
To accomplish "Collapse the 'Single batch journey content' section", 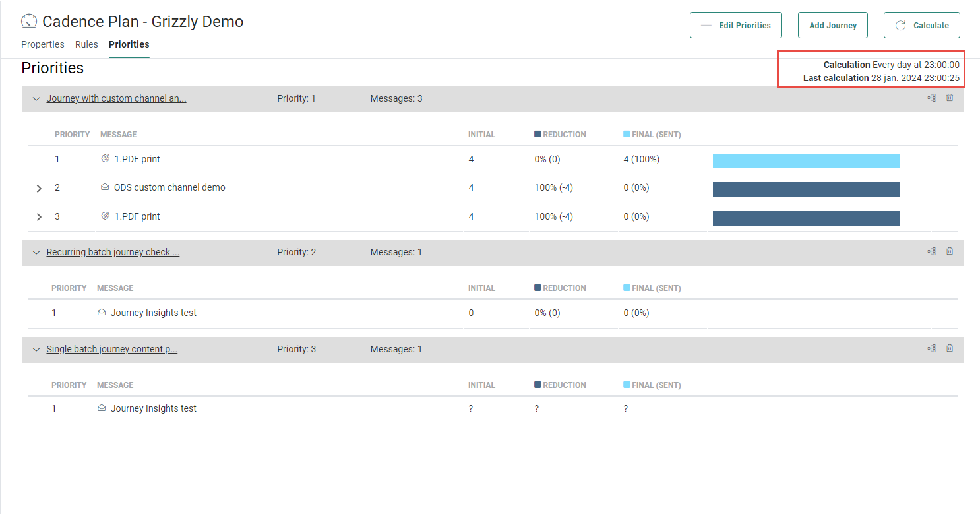I will (36, 350).
